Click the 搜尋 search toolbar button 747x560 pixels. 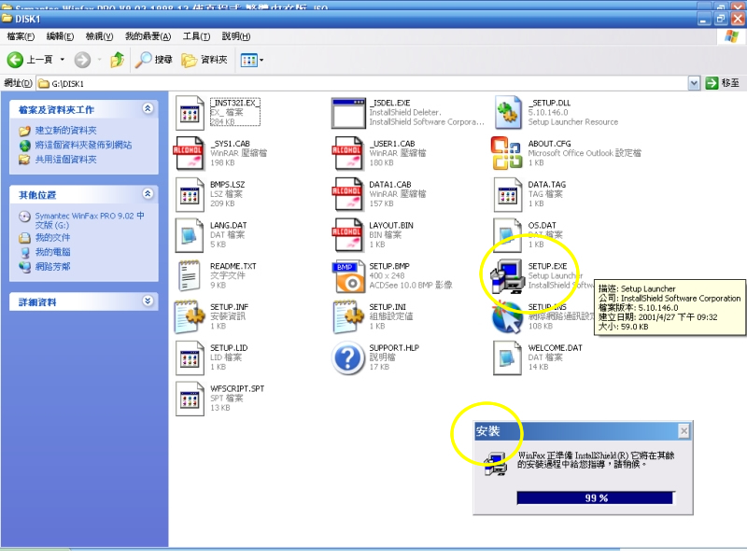click(x=153, y=60)
